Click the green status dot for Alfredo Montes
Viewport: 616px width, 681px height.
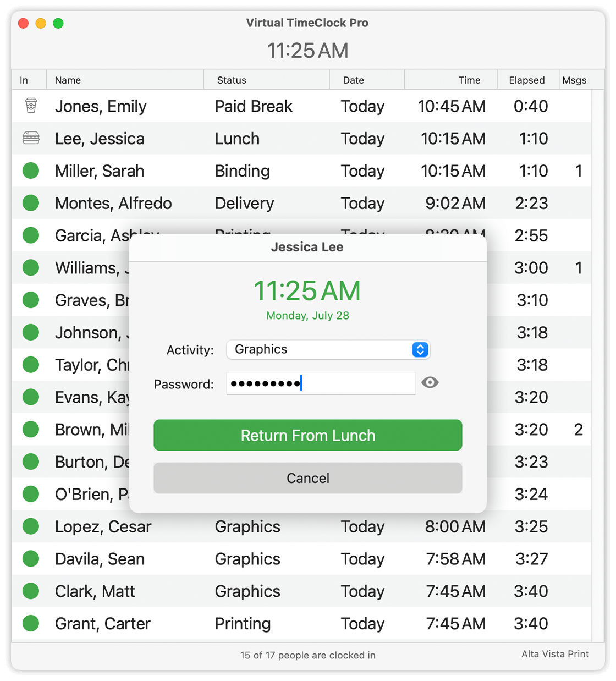click(31, 203)
